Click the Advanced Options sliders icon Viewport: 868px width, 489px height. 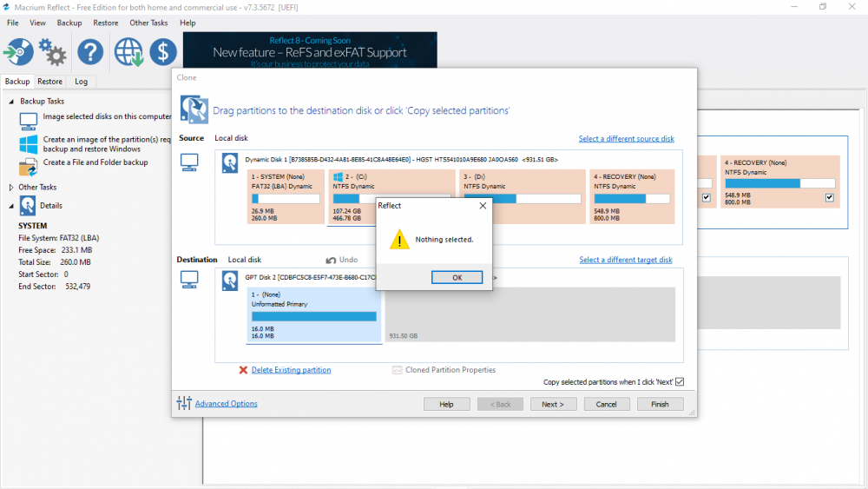(184, 403)
